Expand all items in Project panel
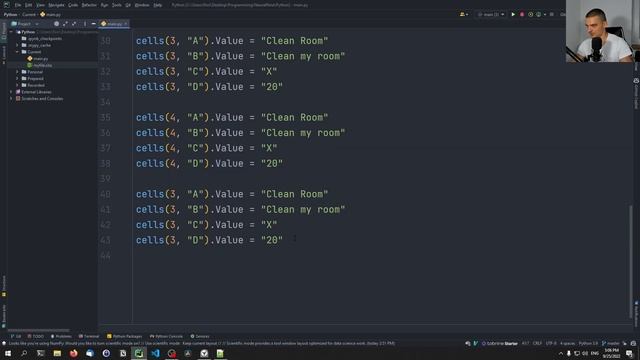This screenshot has width=640, height=360. 65,24
